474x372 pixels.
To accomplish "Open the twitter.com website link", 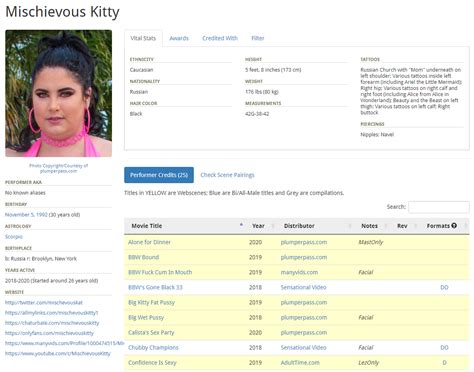I will 44,303.
